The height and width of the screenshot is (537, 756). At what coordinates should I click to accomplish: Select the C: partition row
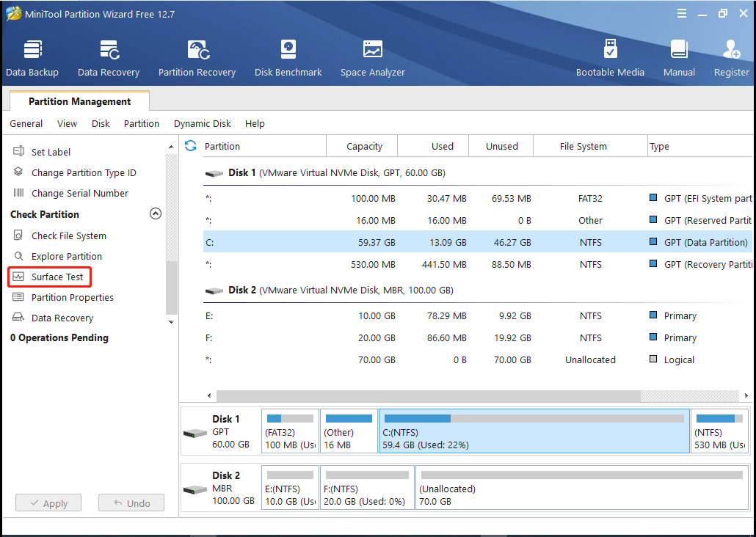coord(477,242)
